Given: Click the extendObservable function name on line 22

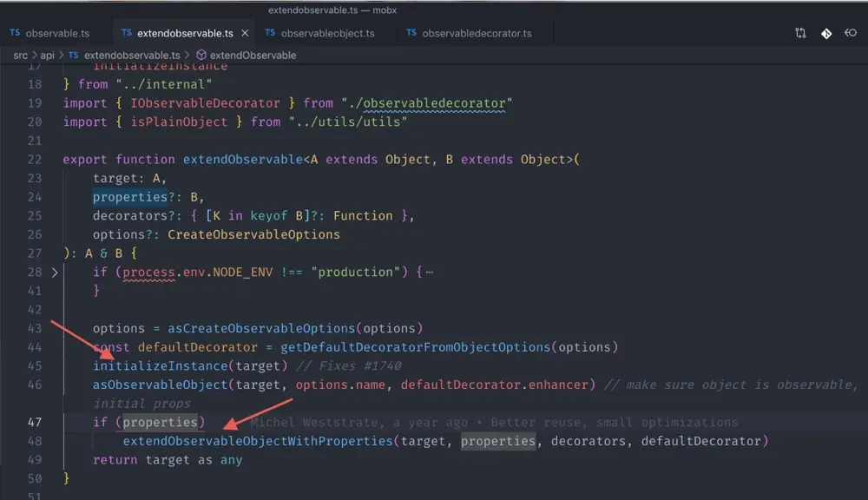Looking at the screenshot, I should point(242,160).
